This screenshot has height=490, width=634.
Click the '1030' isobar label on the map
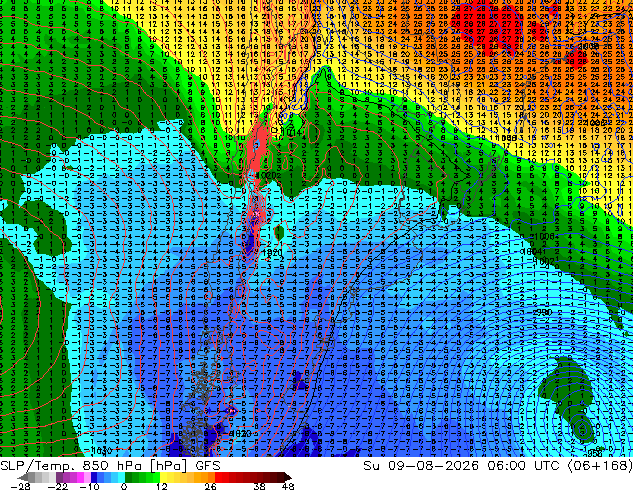click(x=101, y=450)
